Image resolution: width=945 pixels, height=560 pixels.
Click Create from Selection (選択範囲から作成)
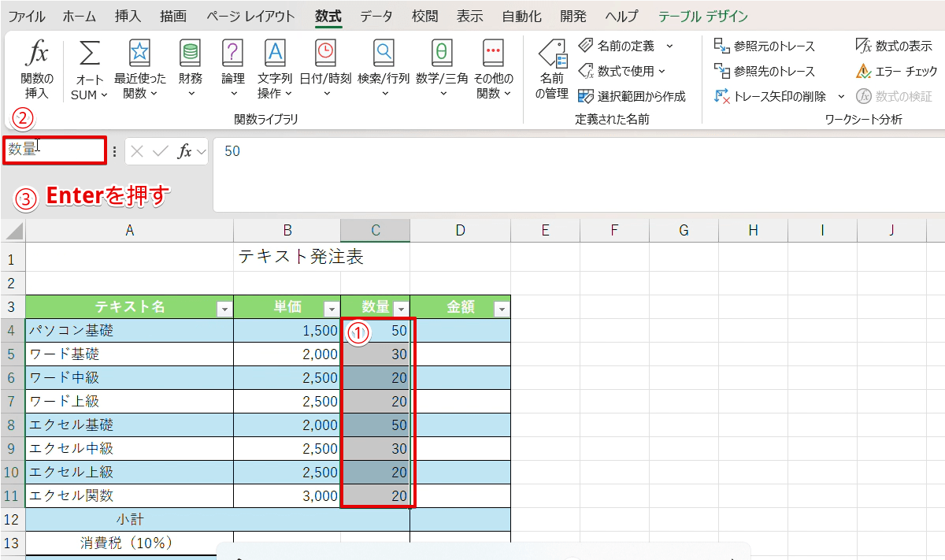[632, 96]
